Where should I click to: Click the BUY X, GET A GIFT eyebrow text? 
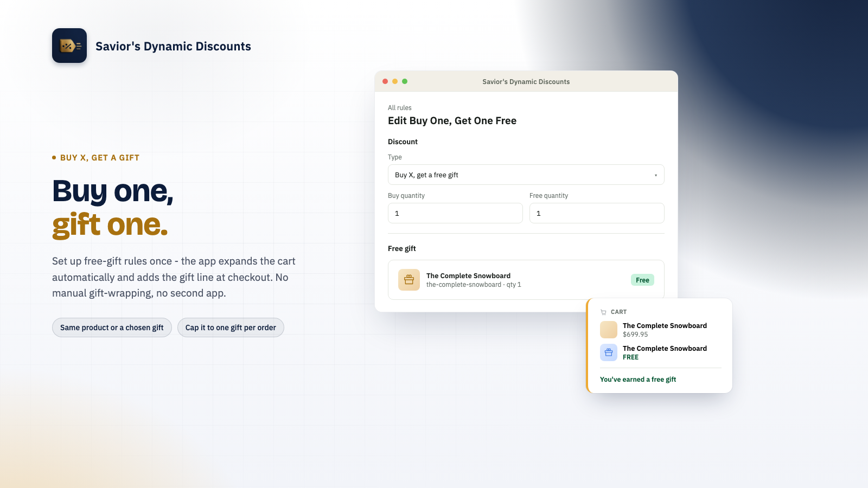tap(100, 158)
